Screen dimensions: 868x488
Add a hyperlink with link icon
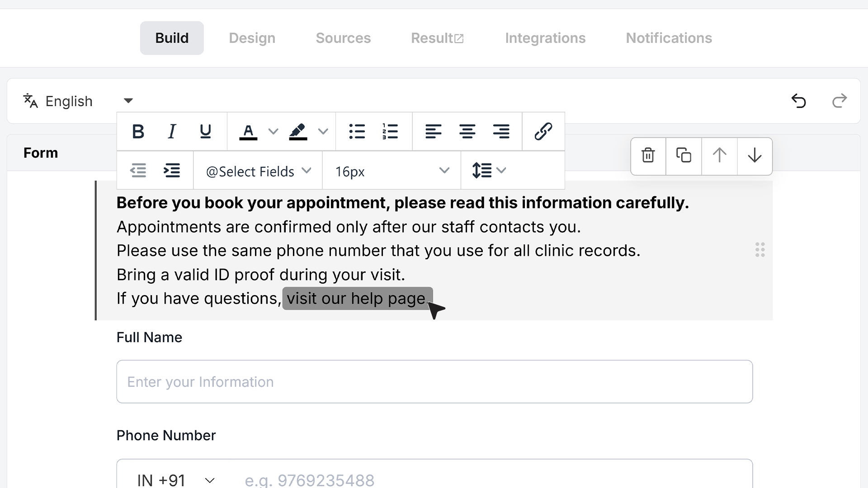click(543, 131)
